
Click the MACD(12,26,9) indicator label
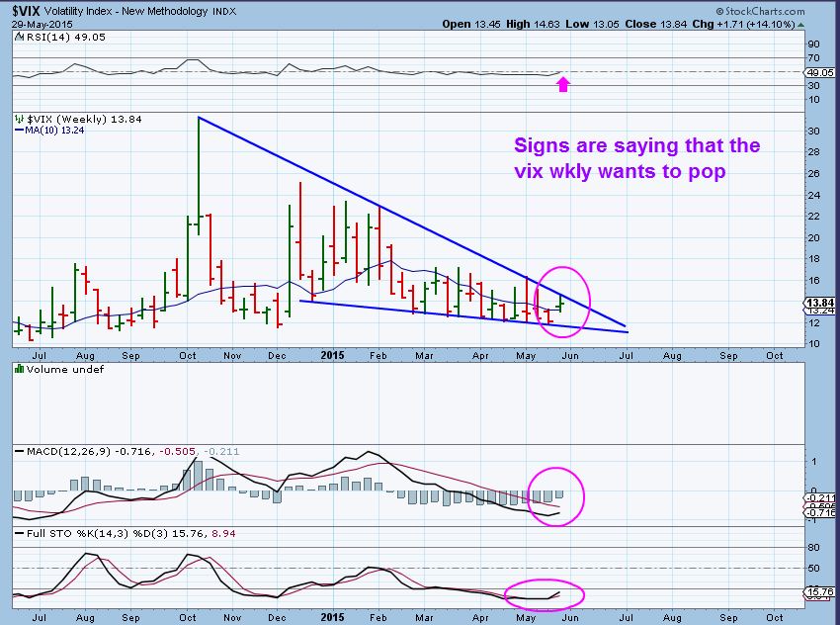point(57,452)
